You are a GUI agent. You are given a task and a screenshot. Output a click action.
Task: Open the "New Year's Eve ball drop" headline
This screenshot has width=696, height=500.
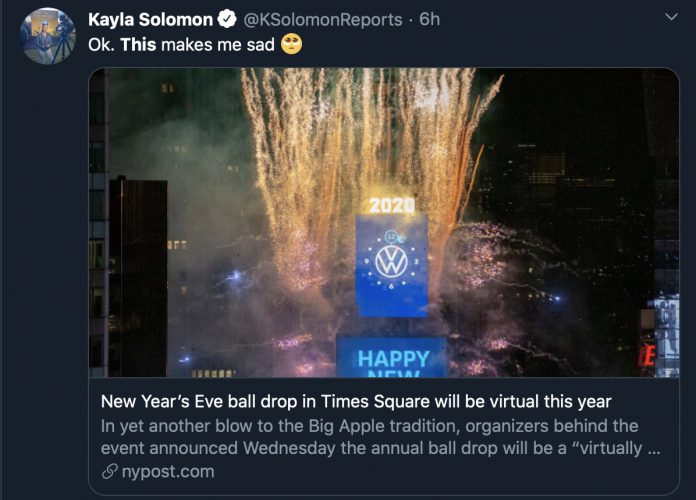[356, 401]
